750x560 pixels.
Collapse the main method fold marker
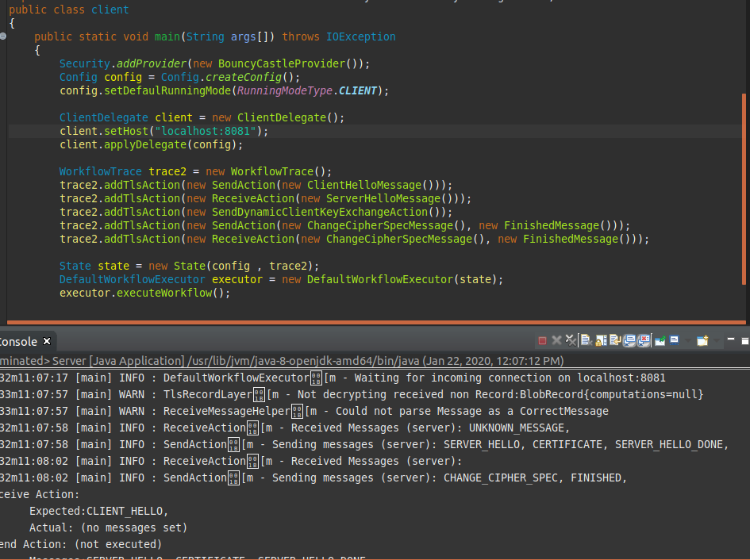click(x=3, y=36)
